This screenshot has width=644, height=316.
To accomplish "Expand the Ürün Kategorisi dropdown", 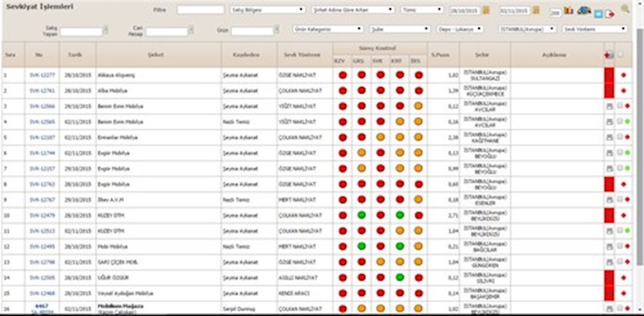I will 328,29.
